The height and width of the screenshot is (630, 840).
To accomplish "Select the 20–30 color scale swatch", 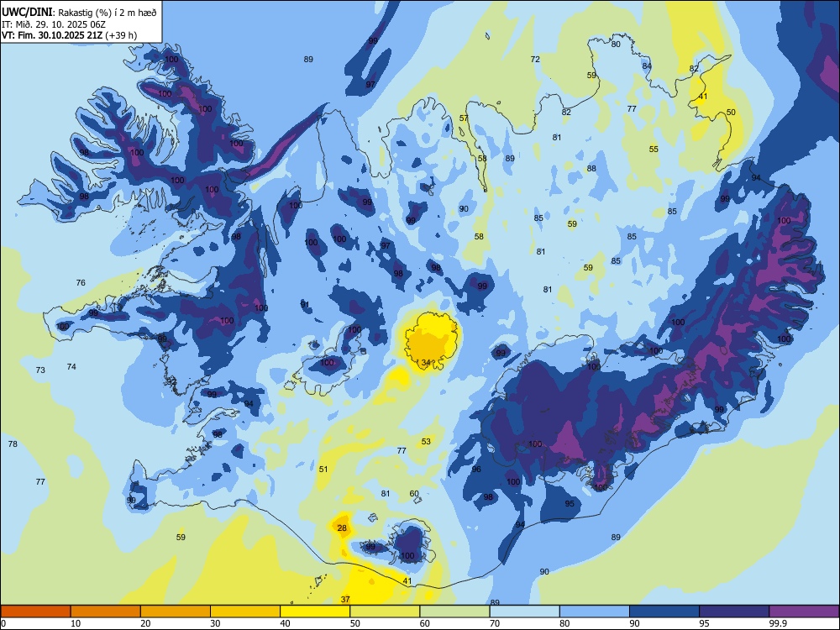I will click(176, 612).
